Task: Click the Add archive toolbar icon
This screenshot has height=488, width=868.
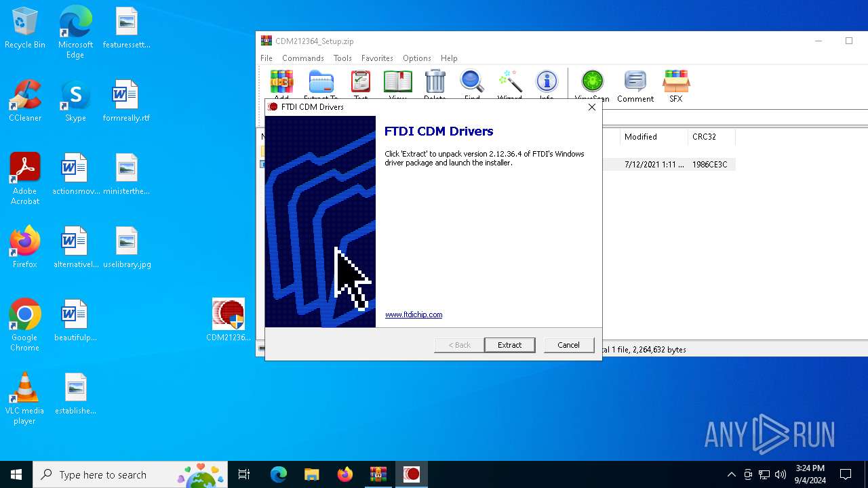Action: click(281, 84)
